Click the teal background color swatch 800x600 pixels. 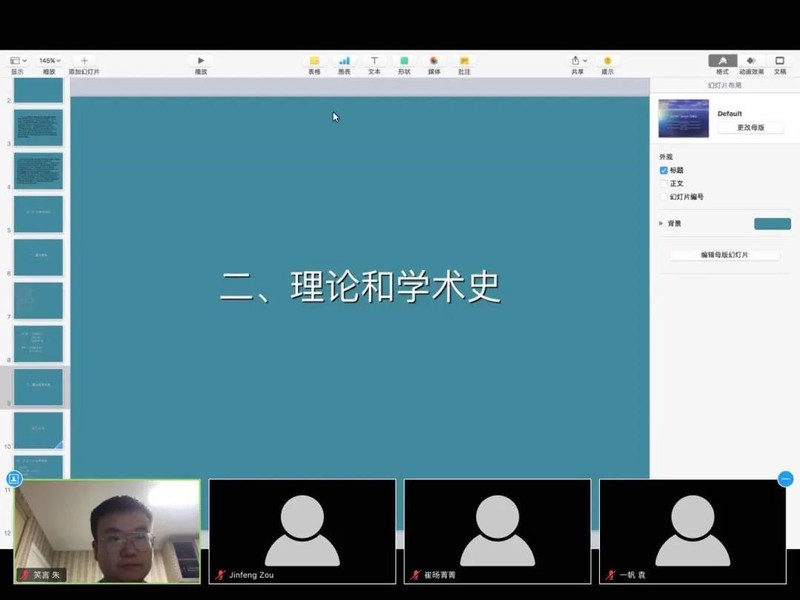pyautogui.click(x=772, y=223)
